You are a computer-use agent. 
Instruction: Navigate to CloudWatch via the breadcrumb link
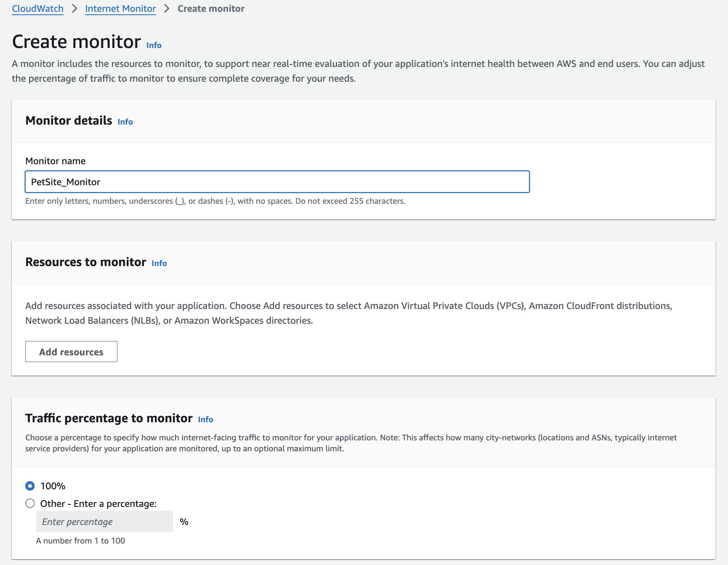tap(37, 8)
